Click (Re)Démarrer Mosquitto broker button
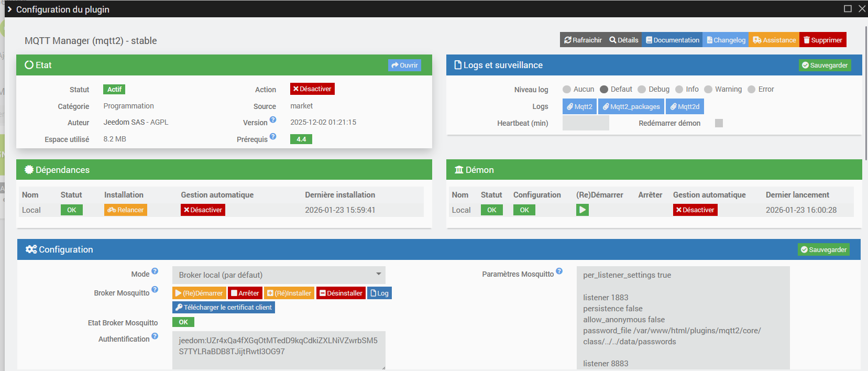 [199, 293]
